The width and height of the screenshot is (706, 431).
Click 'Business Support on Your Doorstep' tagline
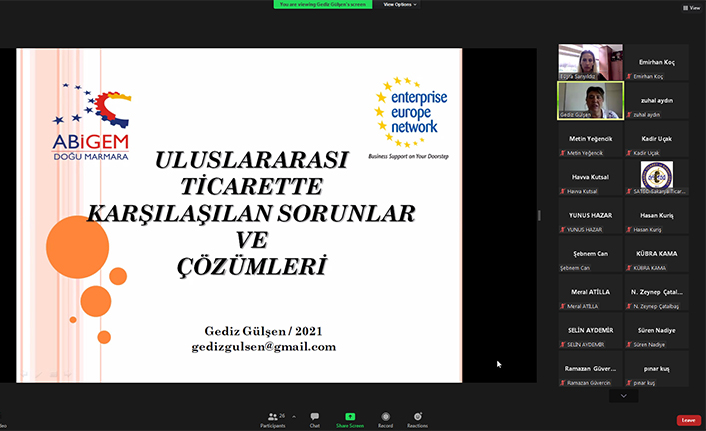(408, 156)
